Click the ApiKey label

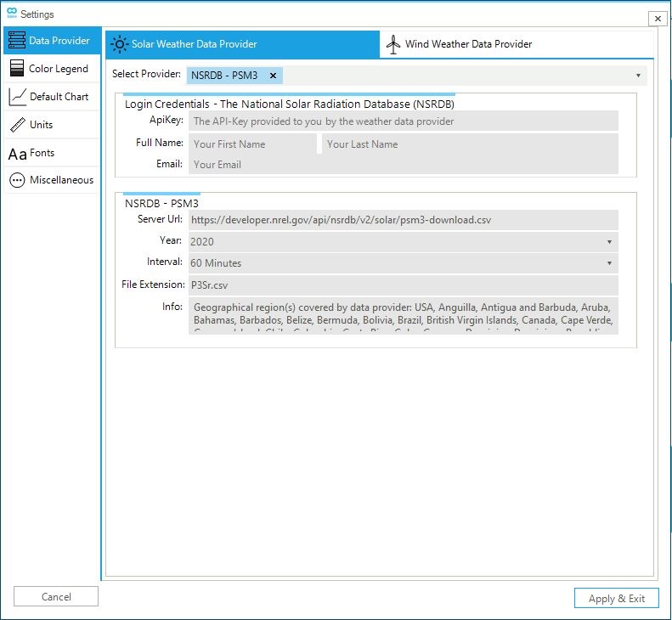pos(167,120)
